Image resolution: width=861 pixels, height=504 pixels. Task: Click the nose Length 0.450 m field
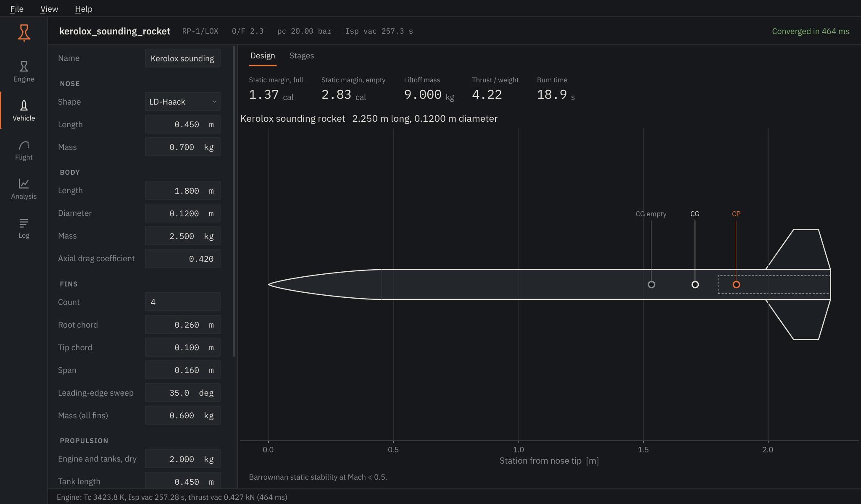tap(183, 124)
